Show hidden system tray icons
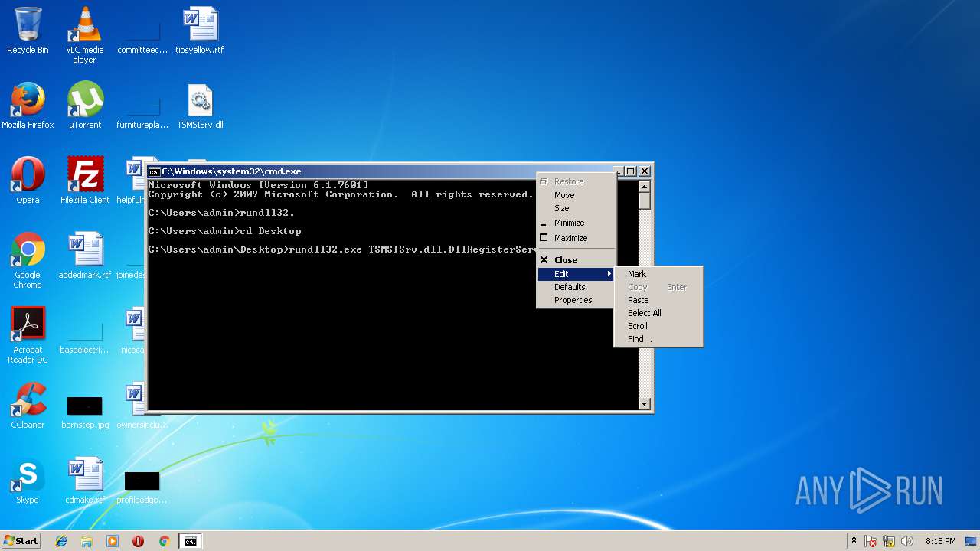 pyautogui.click(x=854, y=541)
